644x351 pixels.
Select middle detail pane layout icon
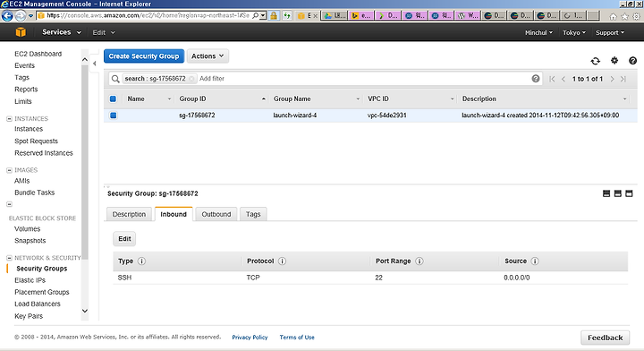(x=618, y=193)
